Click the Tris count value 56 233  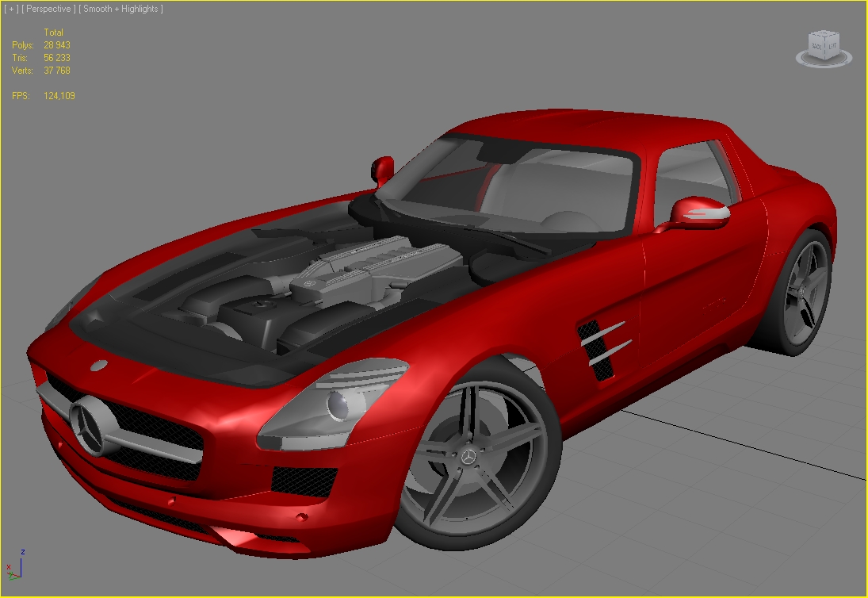pos(57,58)
